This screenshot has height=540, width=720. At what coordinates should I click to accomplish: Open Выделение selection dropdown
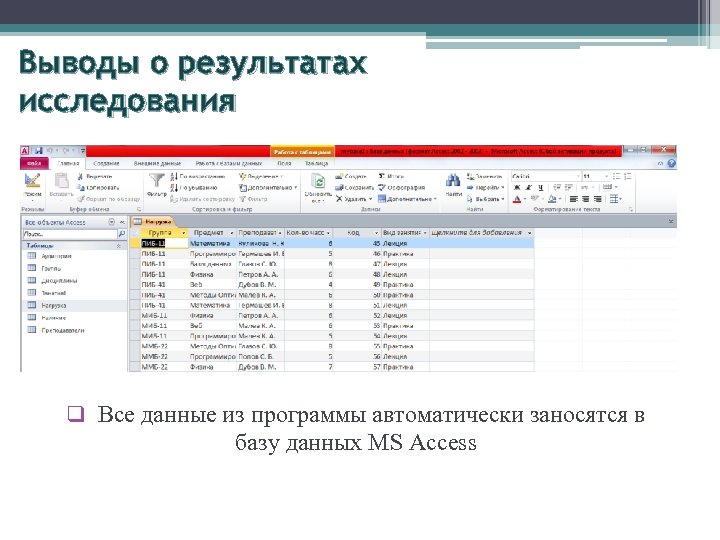(261, 176)
